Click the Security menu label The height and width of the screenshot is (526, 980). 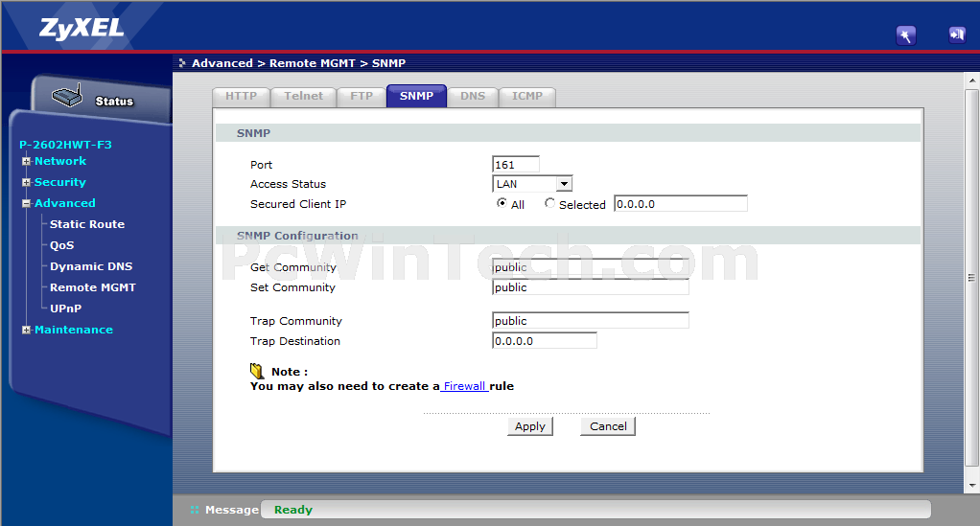(60, 182)
